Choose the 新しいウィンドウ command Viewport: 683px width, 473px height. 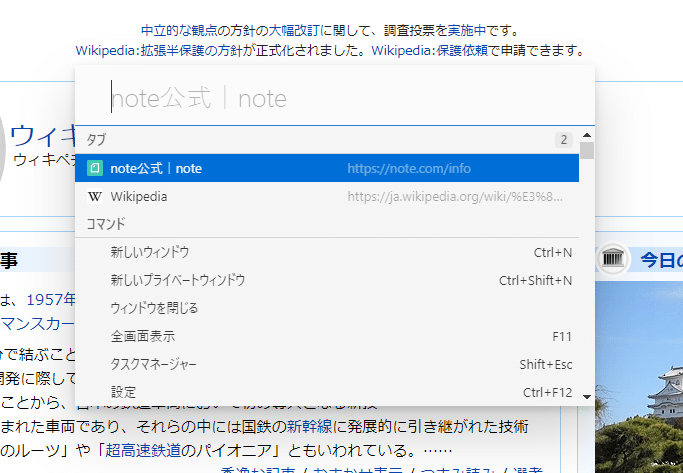point(327,252)
